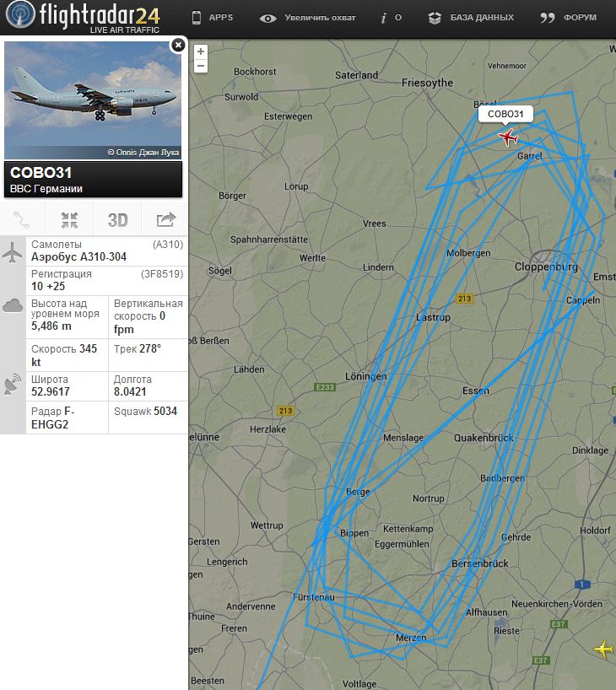Select the yellow airplane on the map
This screenshot has height=690, width=616.
click(604, 649)
